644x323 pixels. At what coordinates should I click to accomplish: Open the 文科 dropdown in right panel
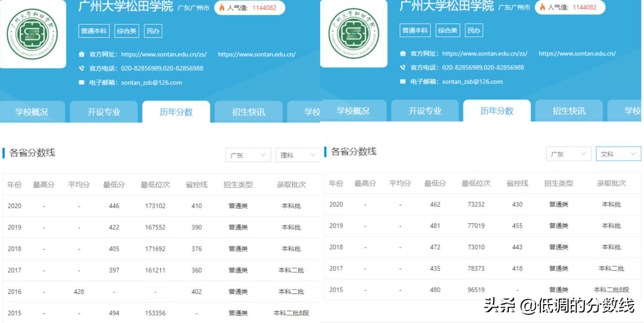click(x=617, y=153)
